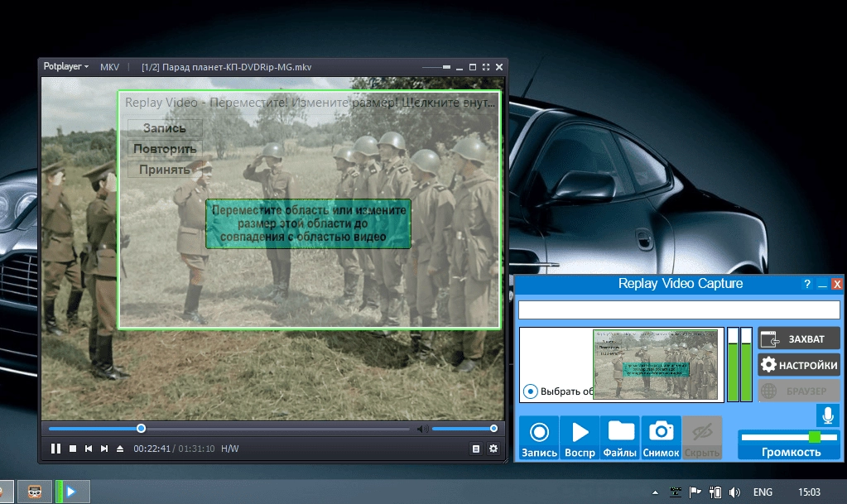
Task: Show hidden tray icons arrow
Action: [655, 492]
